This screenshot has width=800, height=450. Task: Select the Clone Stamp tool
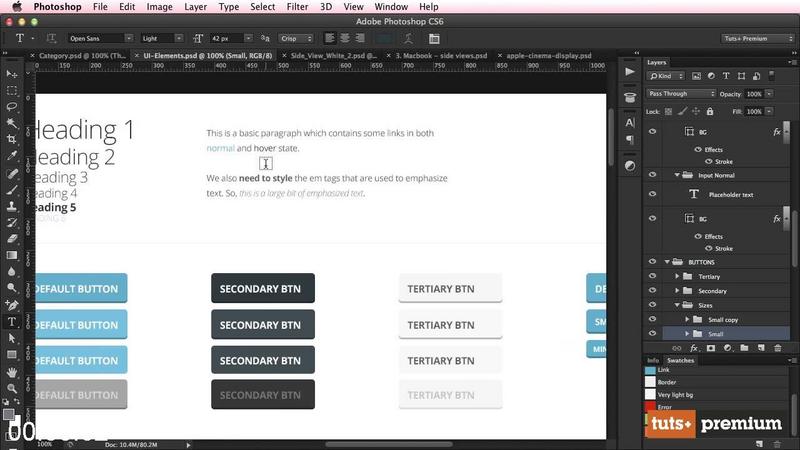coord(12,206)
